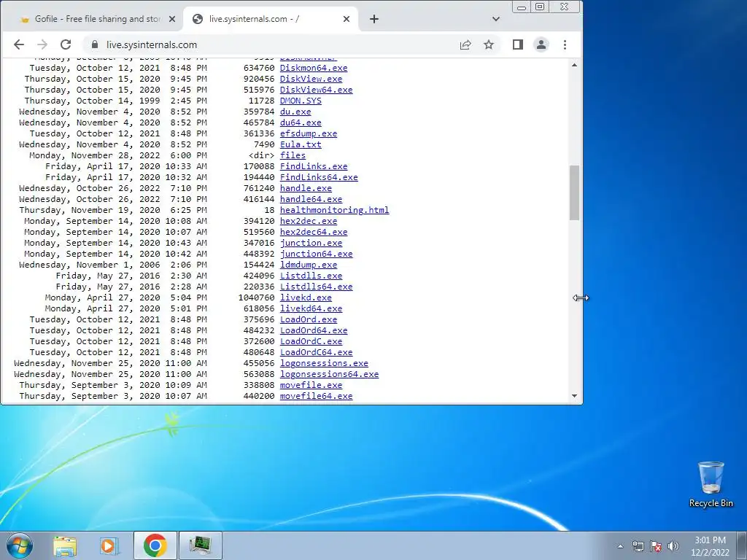This screenshot has height=560, width=747.
Task: Download FindLinks.exe
Action: coord(314,166)
